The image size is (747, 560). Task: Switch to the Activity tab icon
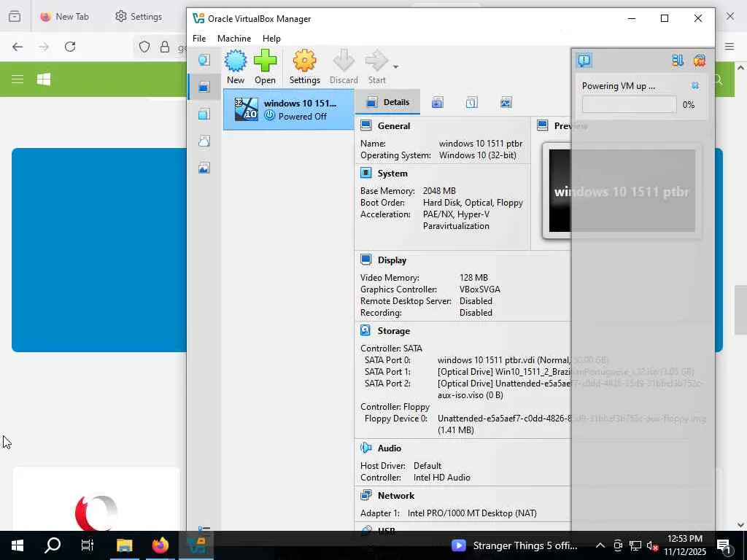point(506,102)
